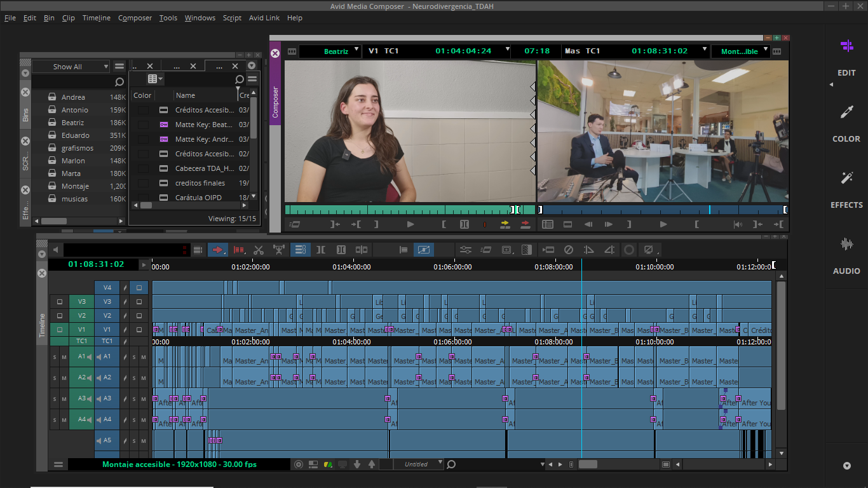Open the Audio Mixer sliders icon
Viewport: 868px width, 488px height.
click(466, 250)
